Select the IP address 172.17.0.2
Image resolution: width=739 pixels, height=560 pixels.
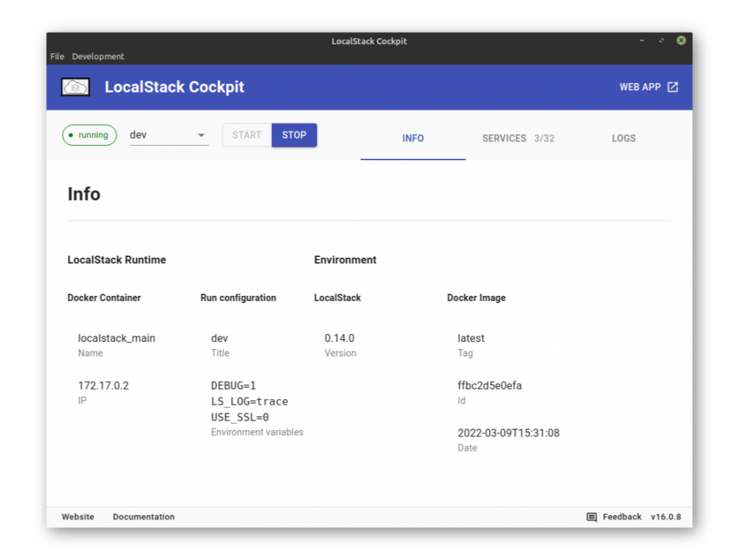103,385
